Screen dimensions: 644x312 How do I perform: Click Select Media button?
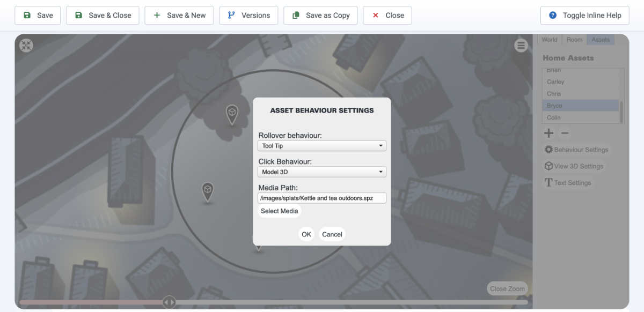tap(279, 211)
